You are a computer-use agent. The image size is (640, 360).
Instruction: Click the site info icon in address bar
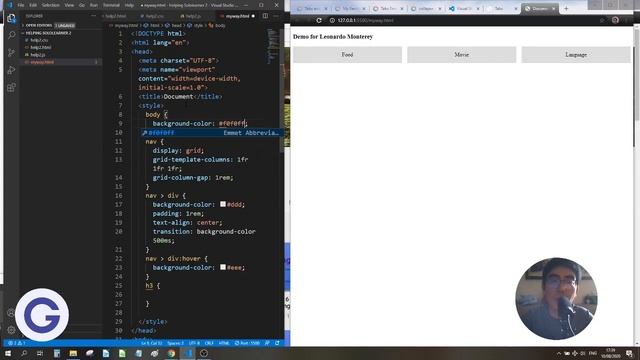pos(332,20)
